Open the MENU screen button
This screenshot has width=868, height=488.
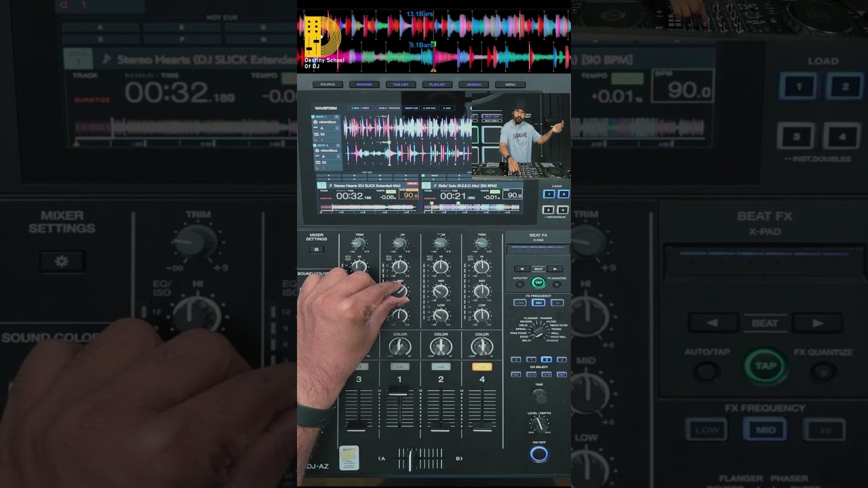tap(510, 85)
